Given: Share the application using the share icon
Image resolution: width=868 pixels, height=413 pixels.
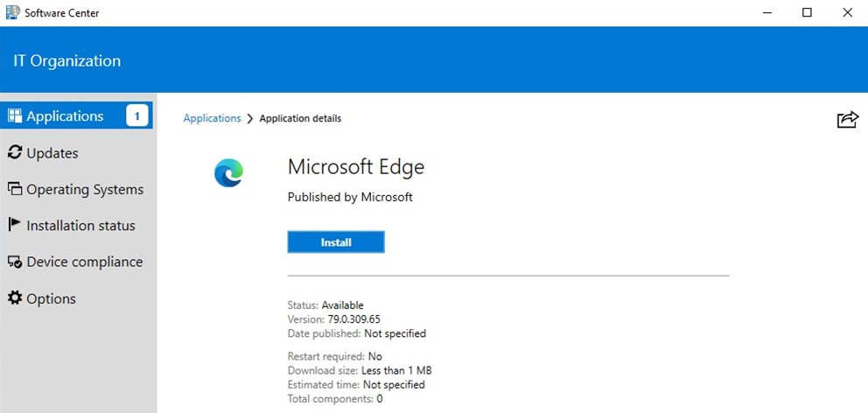Looking at the screenshot, I should 847,120.
